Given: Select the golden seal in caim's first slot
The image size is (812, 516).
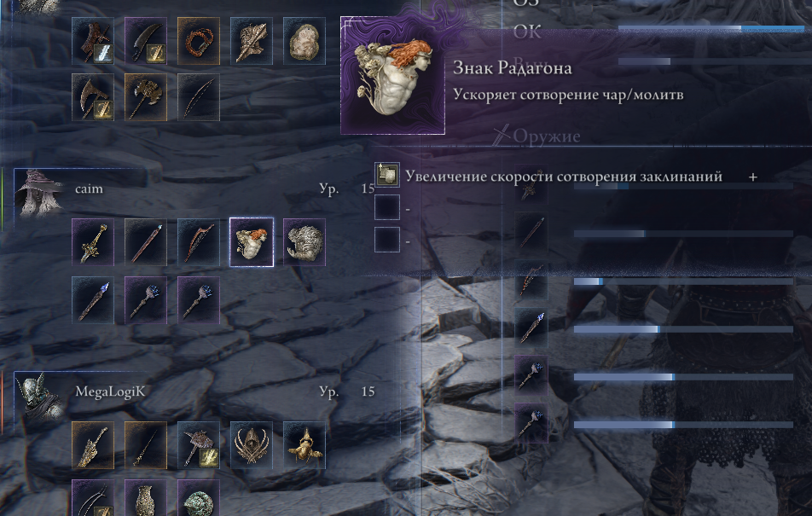Looking at the screenshot, I should tap(93, 242).
